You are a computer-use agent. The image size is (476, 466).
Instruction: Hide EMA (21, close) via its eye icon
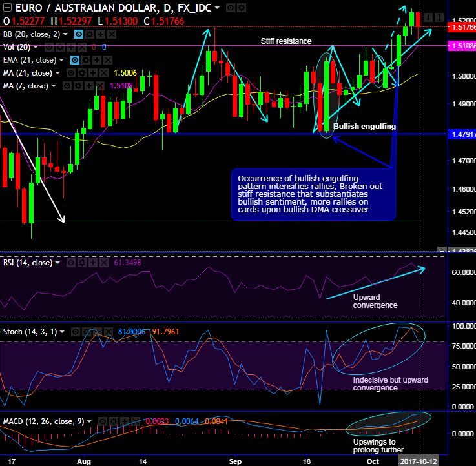[x=75, y=60]
